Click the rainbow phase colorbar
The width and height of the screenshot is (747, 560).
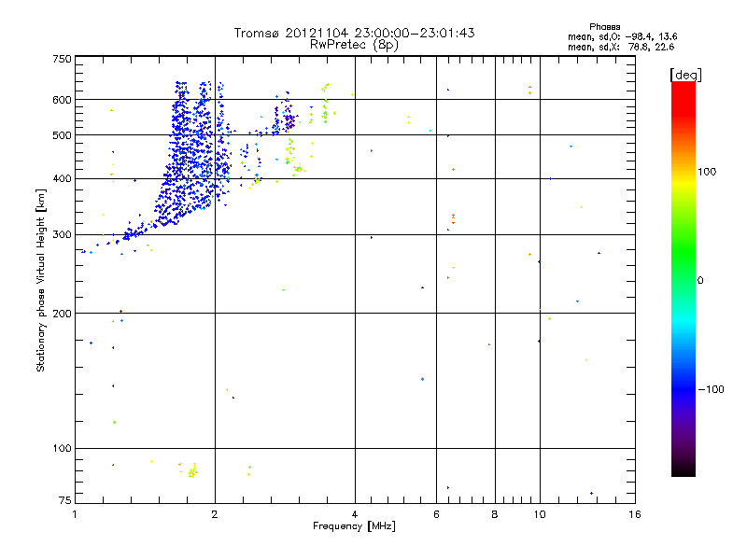[x=684, y=278]
